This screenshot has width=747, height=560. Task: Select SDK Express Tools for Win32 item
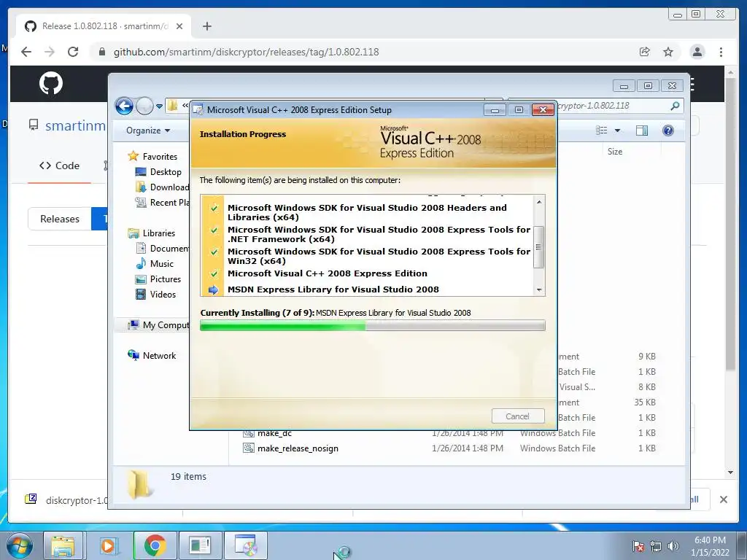379,256
